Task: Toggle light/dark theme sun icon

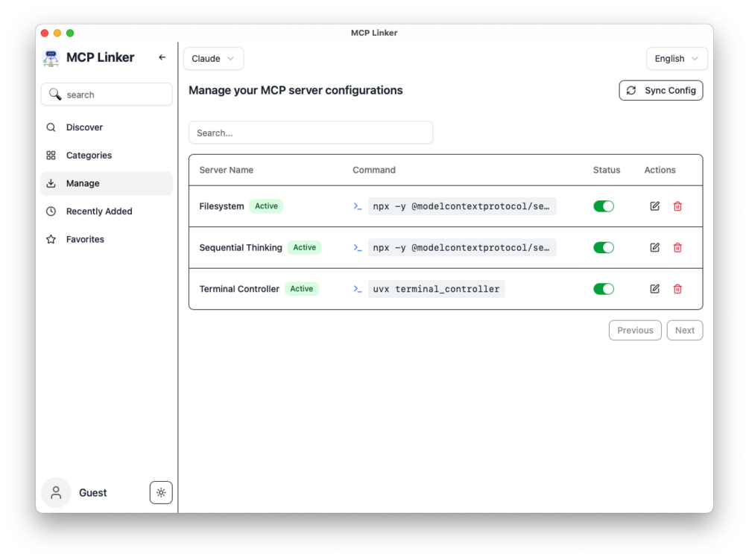Action: [161, 492]
